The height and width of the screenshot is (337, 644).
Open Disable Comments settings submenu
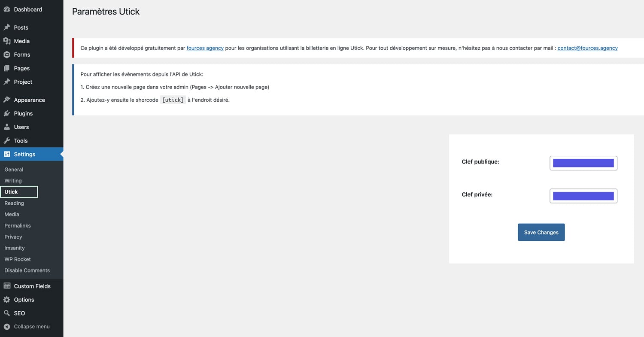pos(27,270)
